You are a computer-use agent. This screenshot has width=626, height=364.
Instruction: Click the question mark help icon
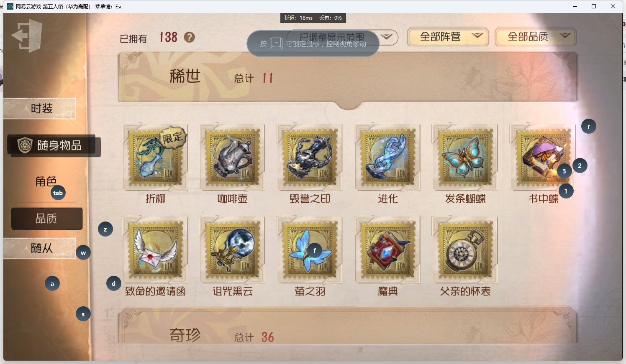tap(189, 38)
